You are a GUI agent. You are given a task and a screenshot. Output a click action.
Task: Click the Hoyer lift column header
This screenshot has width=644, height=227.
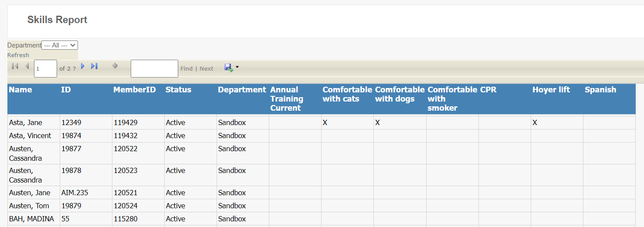click(551, 89)
